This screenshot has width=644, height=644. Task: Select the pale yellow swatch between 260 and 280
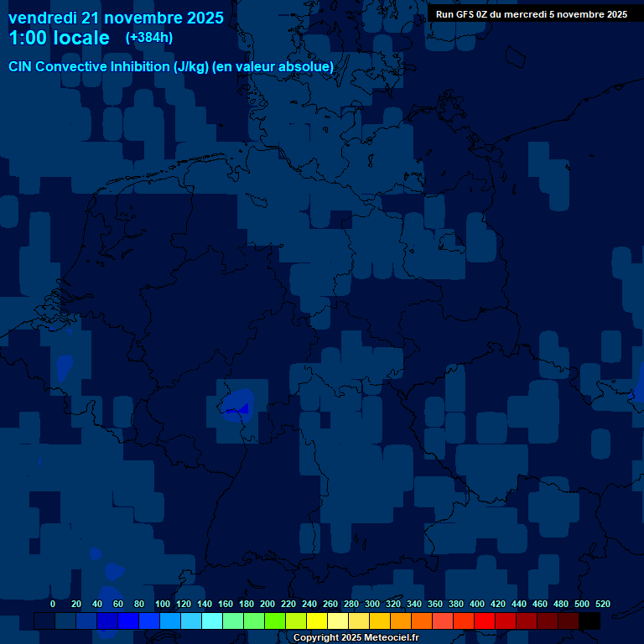click(338, 621)
